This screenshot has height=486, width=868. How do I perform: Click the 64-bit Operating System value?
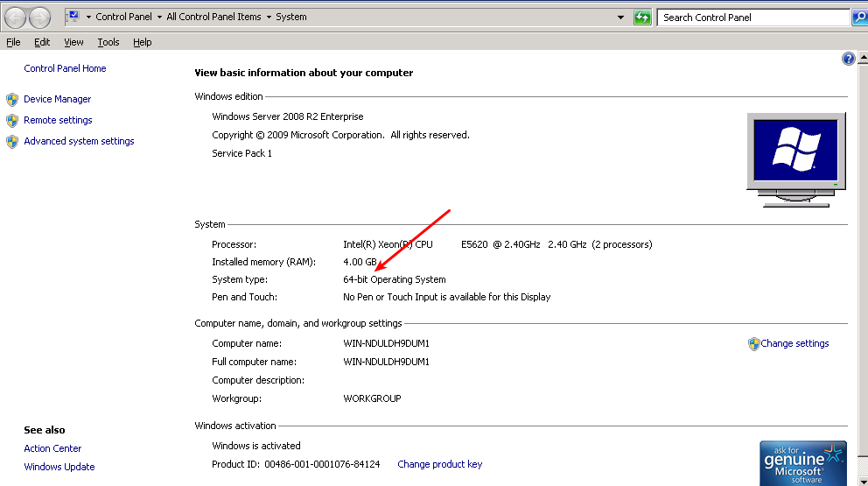[x=394, y=280]
